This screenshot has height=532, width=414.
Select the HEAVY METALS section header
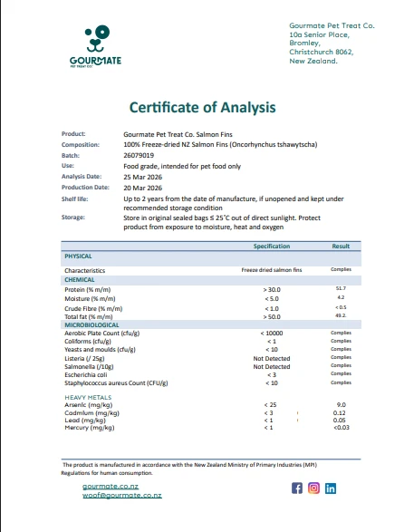click(x=88, y=397)
